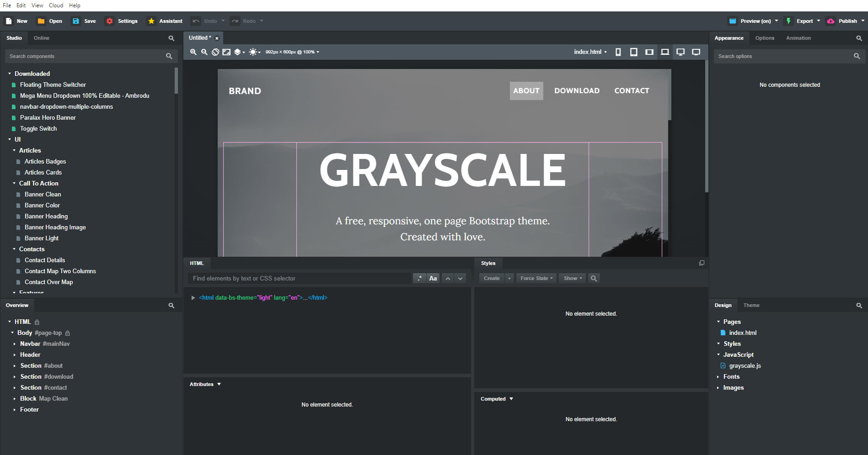Switch to the Options tab
Viewport: 868px width, 455px height.
pyautogui.click(x=765, y=38)
